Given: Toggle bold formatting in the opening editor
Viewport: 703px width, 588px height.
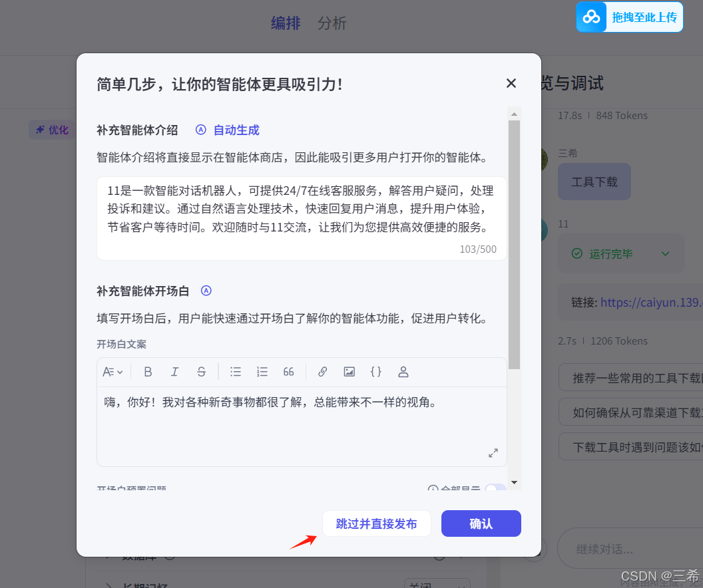Looking at the screenshot, I should pyautogui.click(x=148, y=372).
